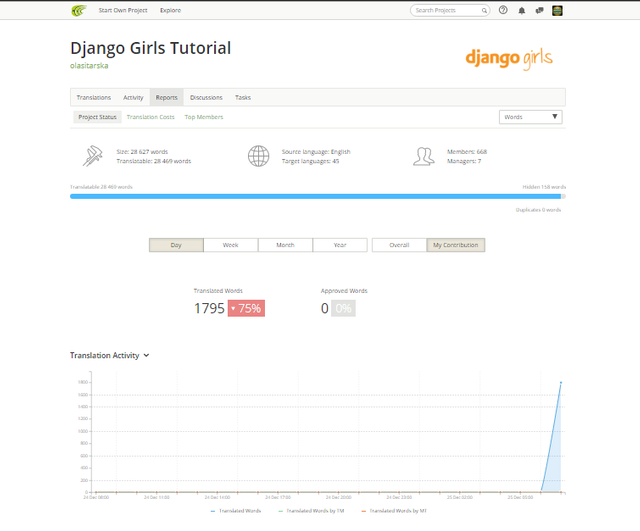Click the red 75% decrease badge
Screen dimensions: 640x531
pyautogui.click(x=246, y=308)
